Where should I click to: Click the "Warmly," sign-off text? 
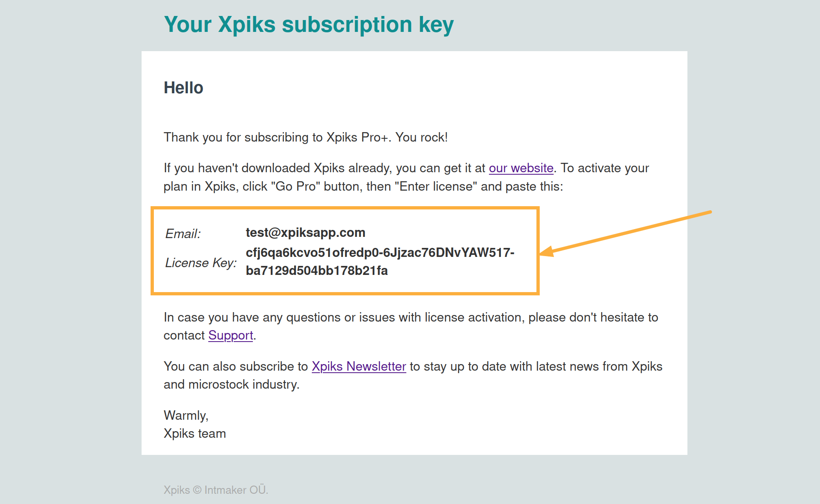[186, 415]
